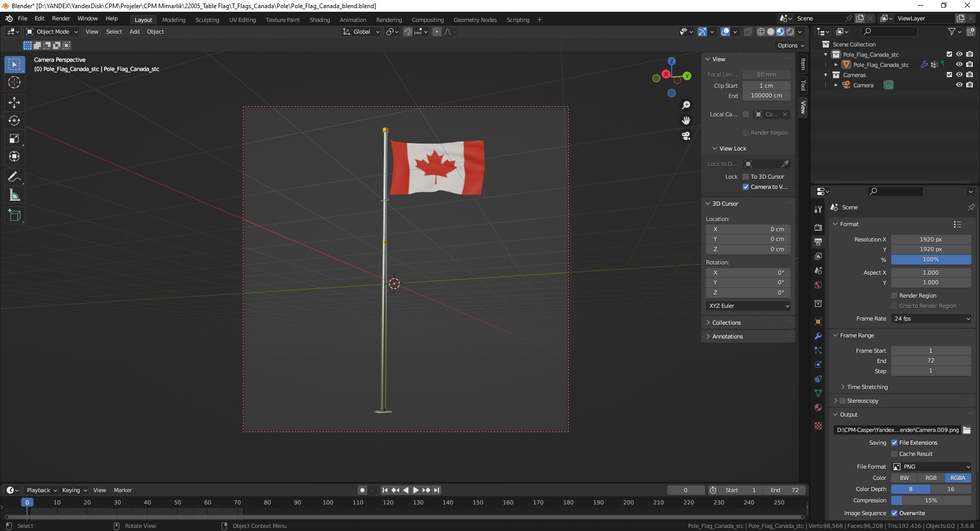This screenshot has width=980, height=531.
Task: Choose the Move tool
Action: 14,103
